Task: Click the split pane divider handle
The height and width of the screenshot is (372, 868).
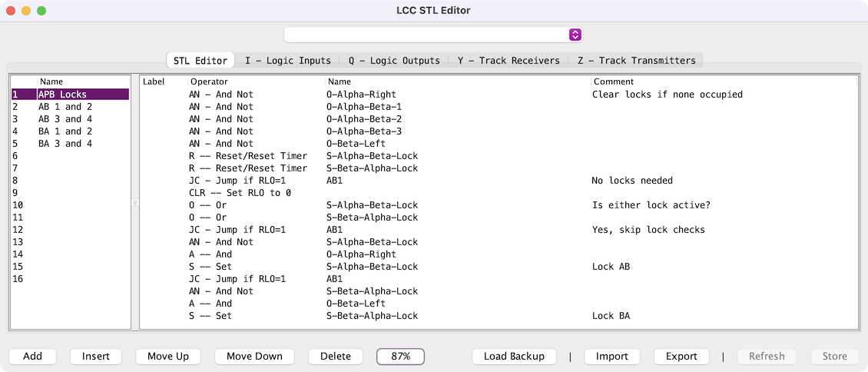Action: click(134, 203)
